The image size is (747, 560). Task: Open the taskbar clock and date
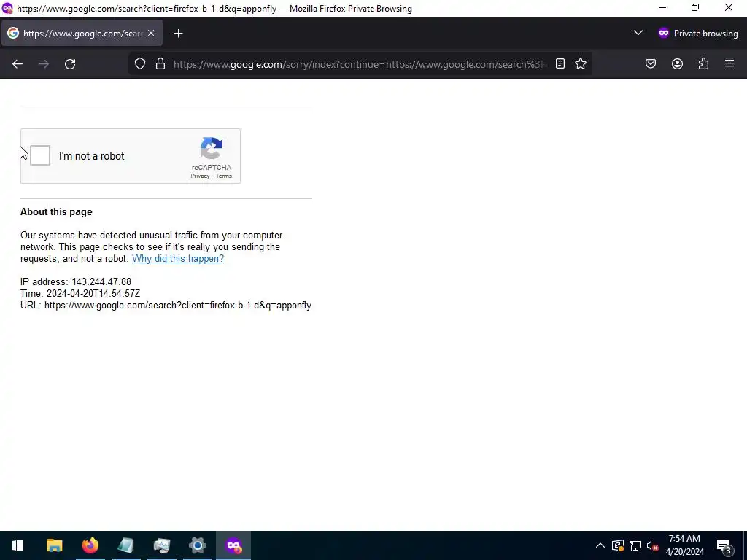point(684,545)
